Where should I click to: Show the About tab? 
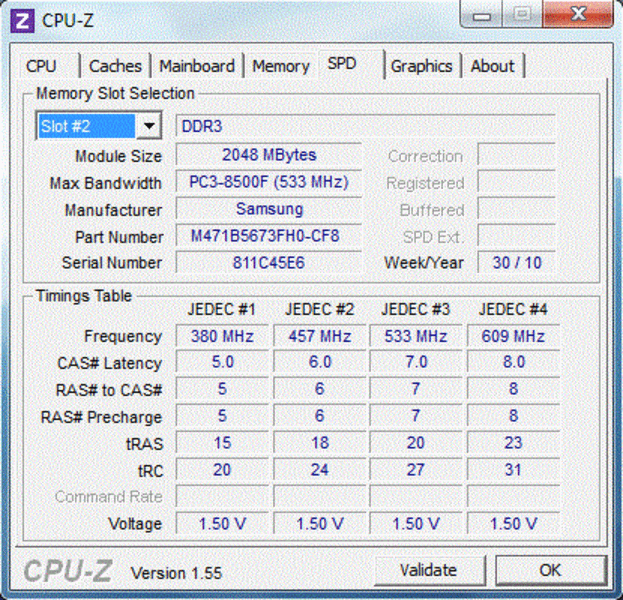[x=493, y=66]
